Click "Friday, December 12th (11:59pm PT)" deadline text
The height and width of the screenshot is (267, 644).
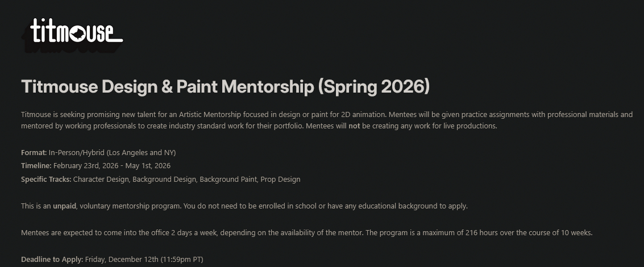coord(144,260)
